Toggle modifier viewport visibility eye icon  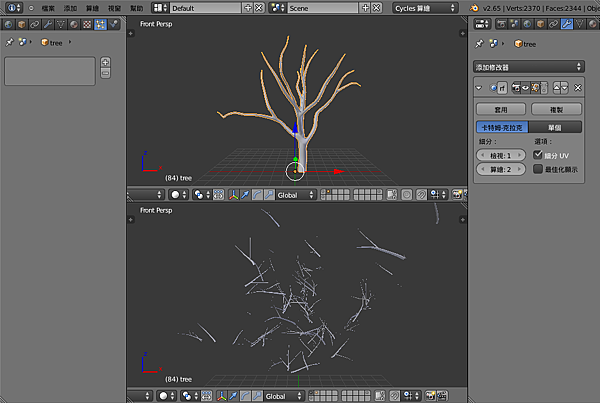pos(525,88)
